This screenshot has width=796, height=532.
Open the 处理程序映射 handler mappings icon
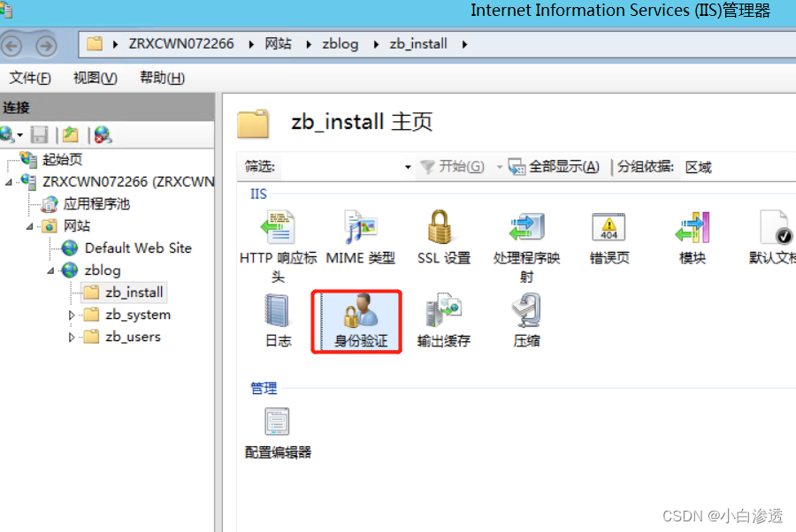tap(526, 247)
